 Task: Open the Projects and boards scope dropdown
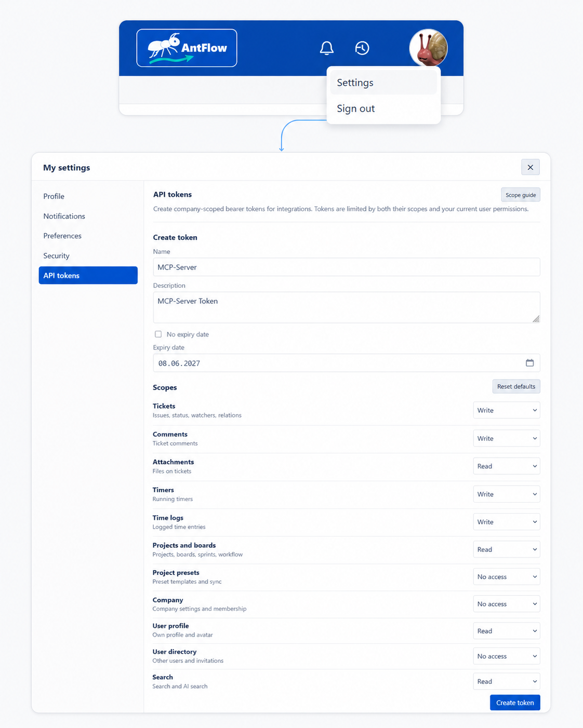point(507,549)
